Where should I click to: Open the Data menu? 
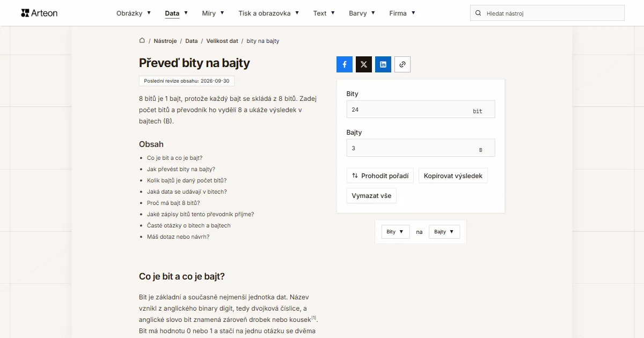pos(177,13)
